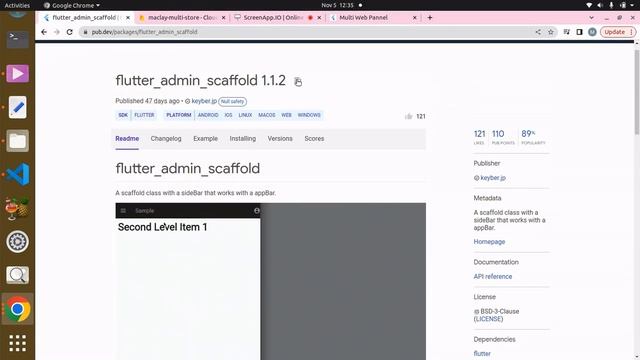Open text editor from dock

(x=17, y=107)
